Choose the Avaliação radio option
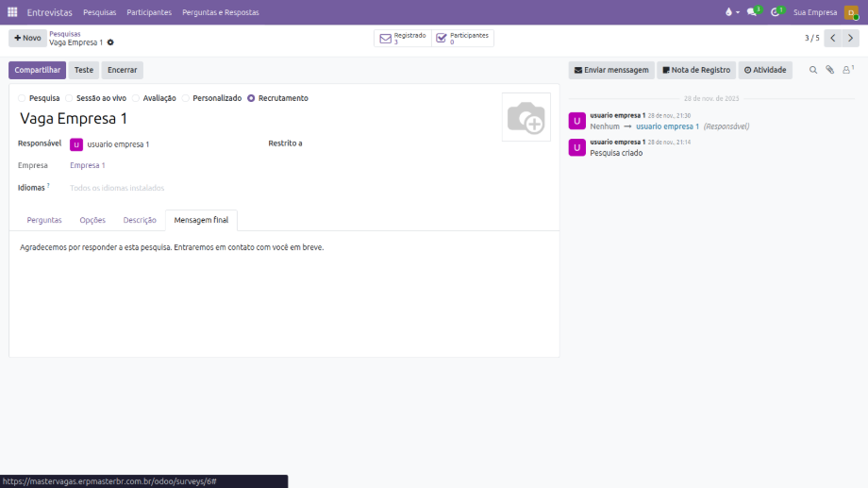This screenshot has width=868, height=488. click(136, 98)
